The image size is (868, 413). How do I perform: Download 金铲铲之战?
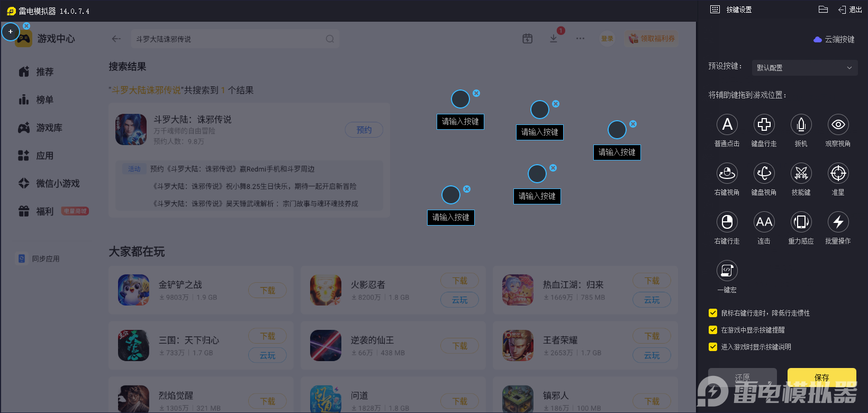(268, 290)
